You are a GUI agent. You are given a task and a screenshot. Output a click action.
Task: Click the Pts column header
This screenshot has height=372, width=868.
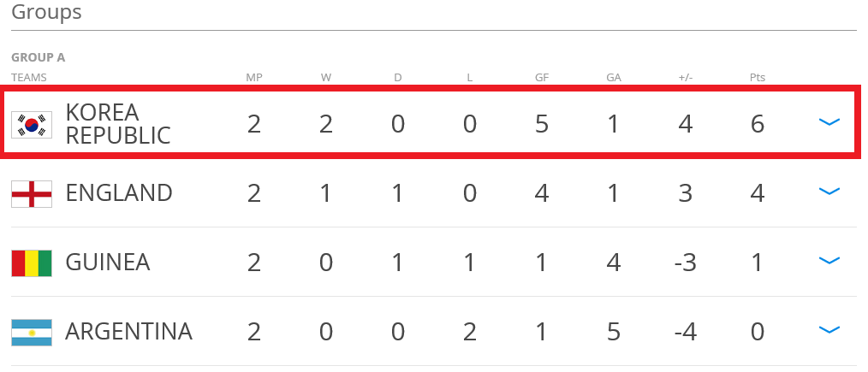point(758,77)
